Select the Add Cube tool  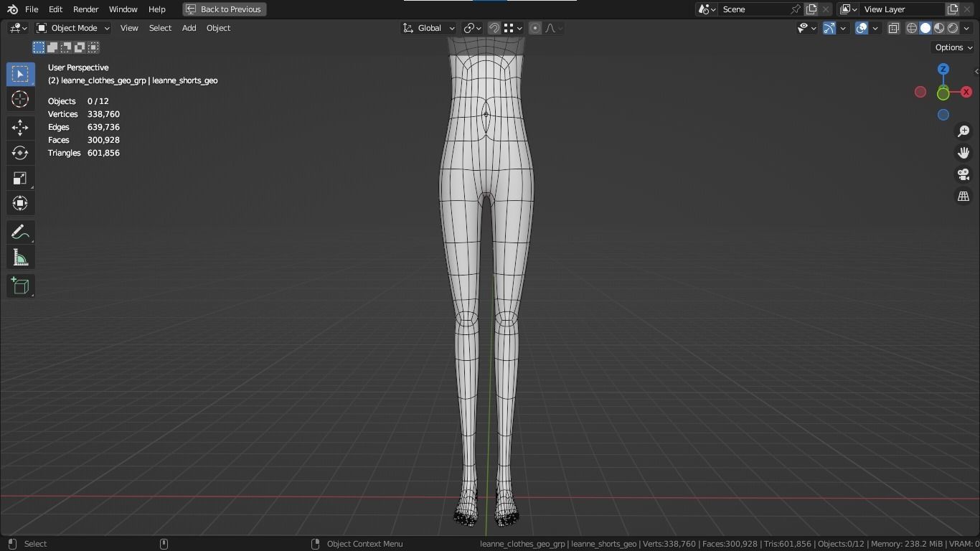[20, 286]
